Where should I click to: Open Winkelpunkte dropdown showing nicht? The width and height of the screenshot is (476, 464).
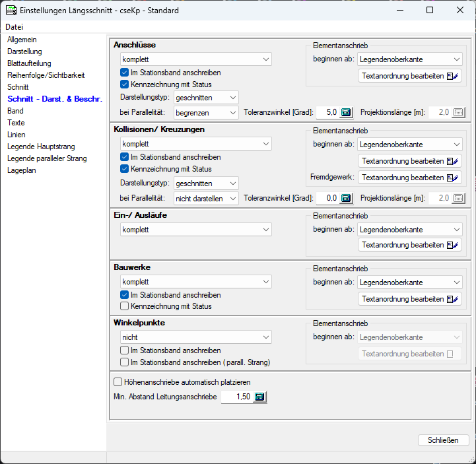click(x=195, y=337)
